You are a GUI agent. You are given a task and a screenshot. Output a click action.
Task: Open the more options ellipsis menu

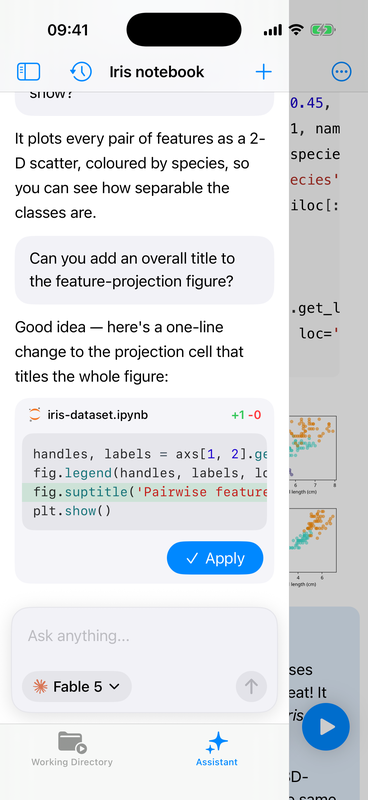click(341, 72)
